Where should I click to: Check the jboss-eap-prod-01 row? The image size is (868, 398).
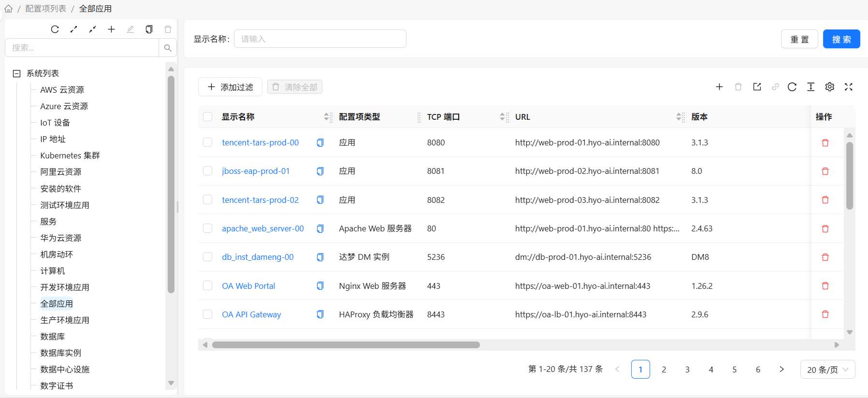click(208, 171)
